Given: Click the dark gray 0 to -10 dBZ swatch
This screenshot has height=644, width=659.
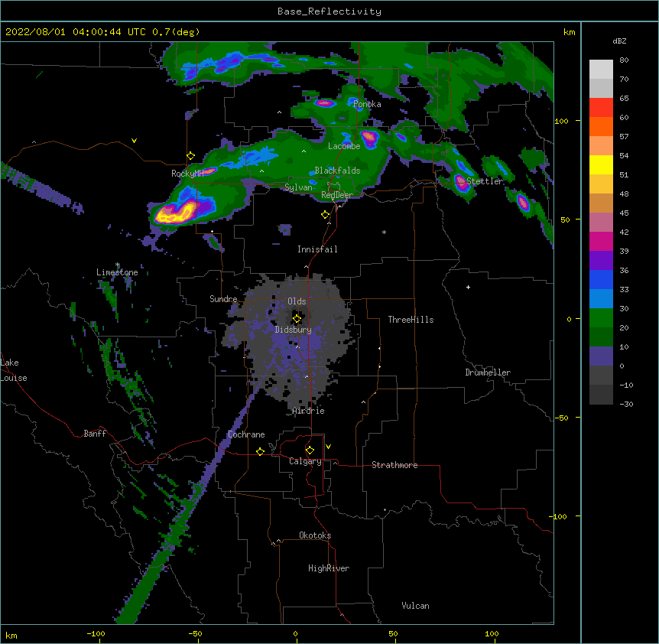Looking at the screenshot, I should (x=601, y=376).
